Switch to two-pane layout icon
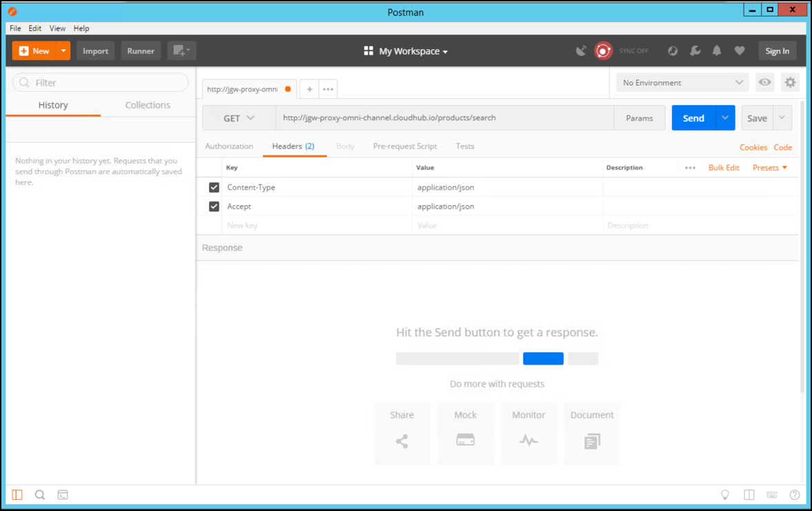Viewport: 812px width, 511px height. pos(749,495)
